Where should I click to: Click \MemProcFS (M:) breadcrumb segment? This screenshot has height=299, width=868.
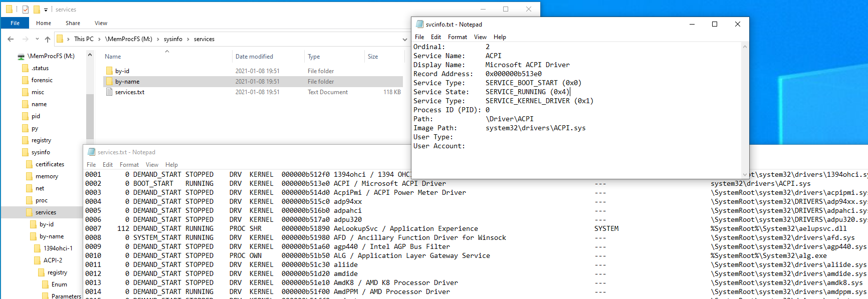pos(129,39)
